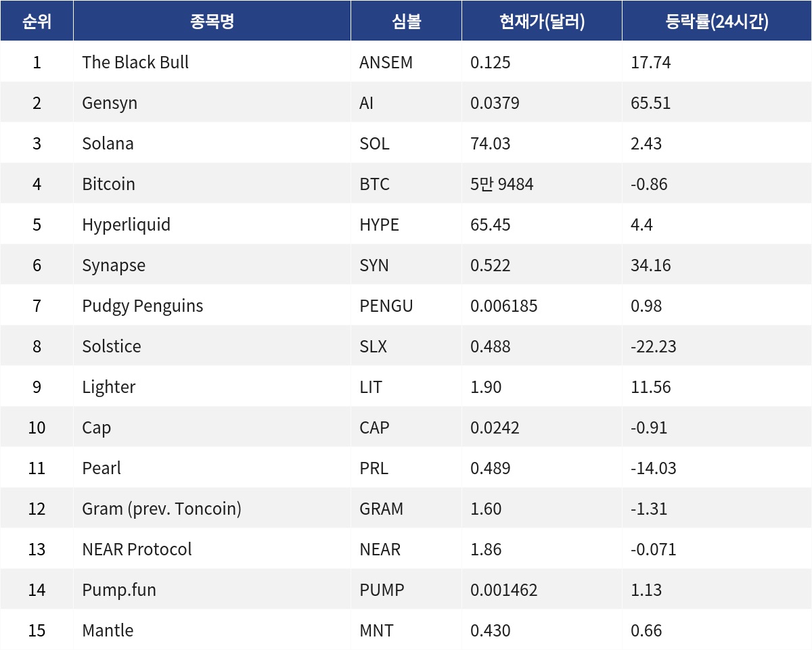This screenshot has height=650, width=812.
Task: Click the symbol SLX
Action: 374,346
